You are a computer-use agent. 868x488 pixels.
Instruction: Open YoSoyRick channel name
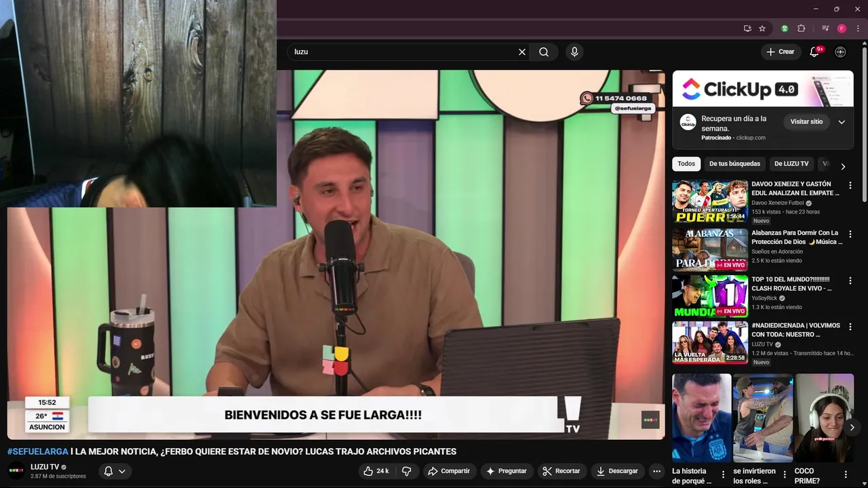click(764, 298)
